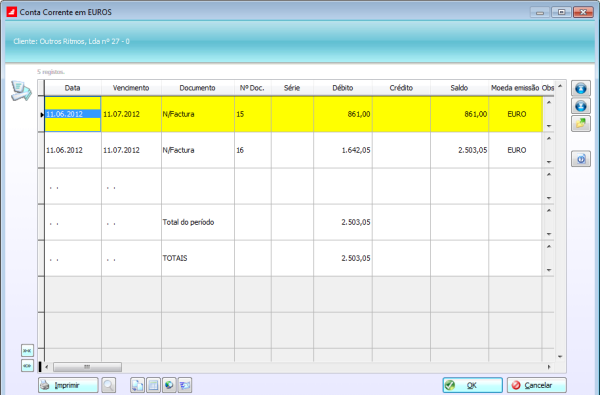600x395 pixels.
Task: Click down arrow in TOTAIS row's Obs cell
Action: [x=549, y=270]
